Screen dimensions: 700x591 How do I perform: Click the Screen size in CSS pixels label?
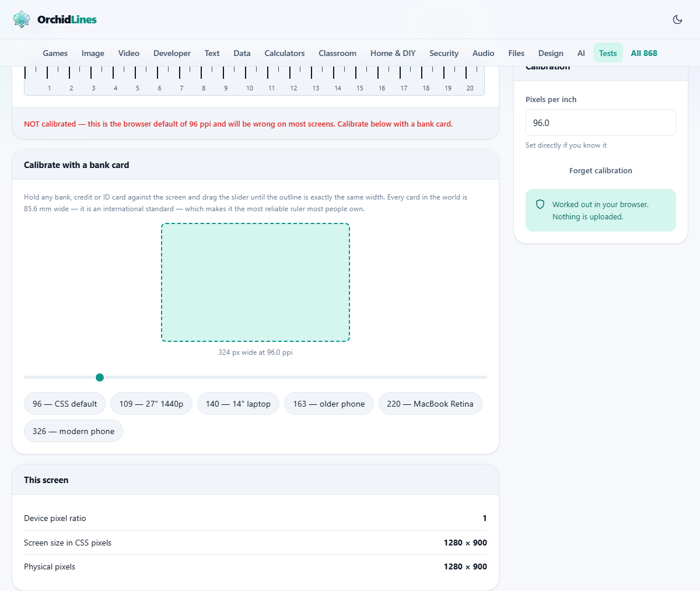coord(68,543)
